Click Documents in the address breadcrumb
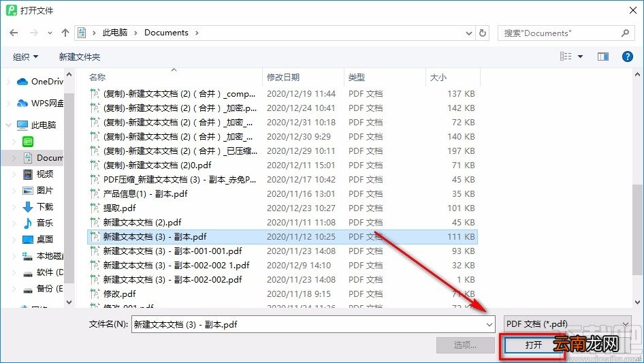The width and height of the screenshot is (644, 363). tap(166, 33)
